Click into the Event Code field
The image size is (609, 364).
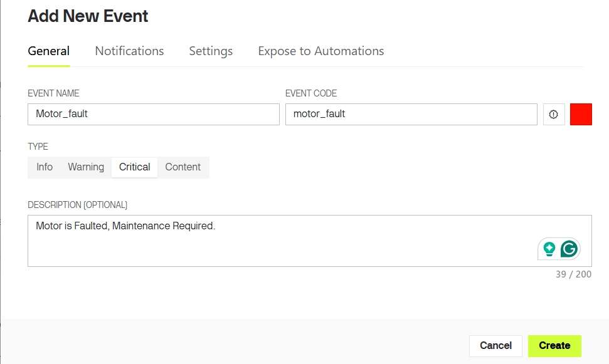(x=411, y=115)
